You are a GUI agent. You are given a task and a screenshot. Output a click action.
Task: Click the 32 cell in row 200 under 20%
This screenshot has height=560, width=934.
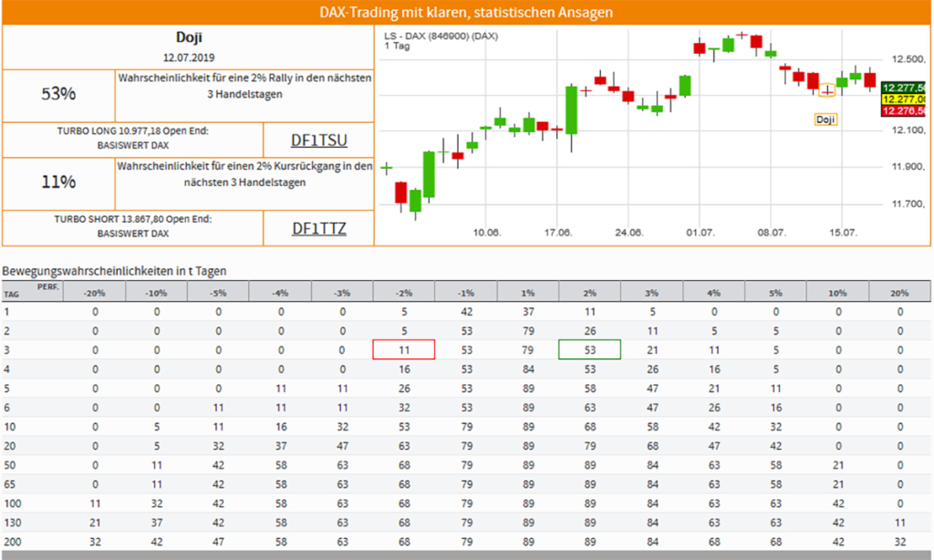click(x=899, y=542)
